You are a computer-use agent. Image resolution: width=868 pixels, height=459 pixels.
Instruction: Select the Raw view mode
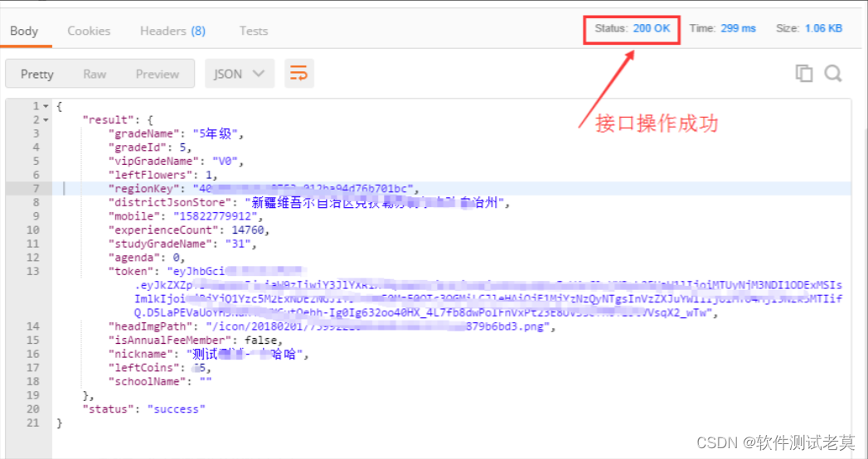[x=95, y=74]
